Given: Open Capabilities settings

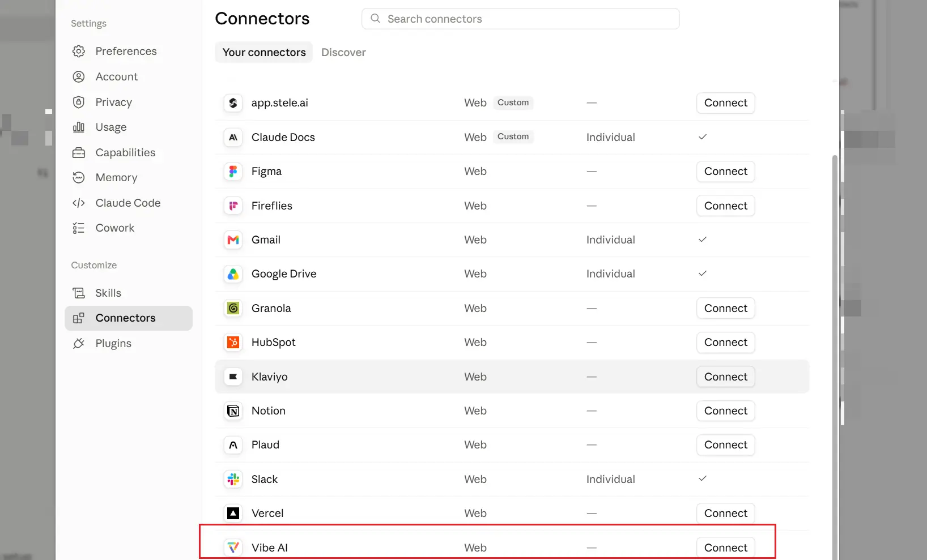Looking at the screenshot, I should 129,152.
